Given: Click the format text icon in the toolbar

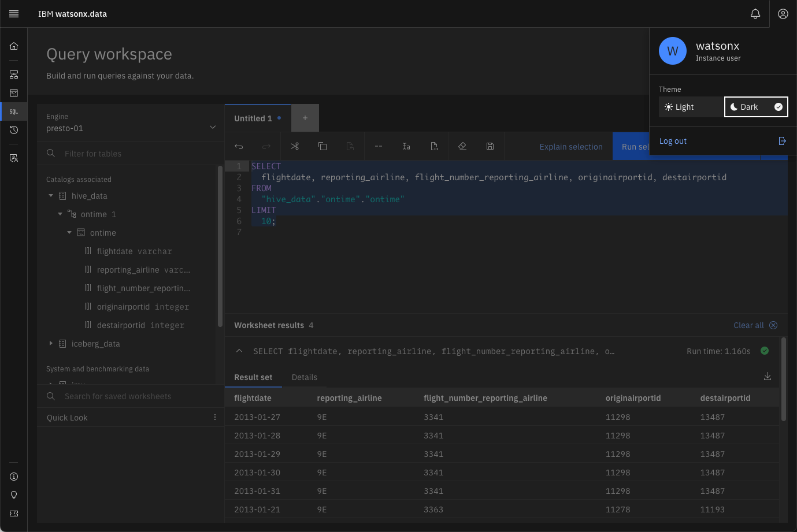Looking at the screenshot, I should 406,146.
